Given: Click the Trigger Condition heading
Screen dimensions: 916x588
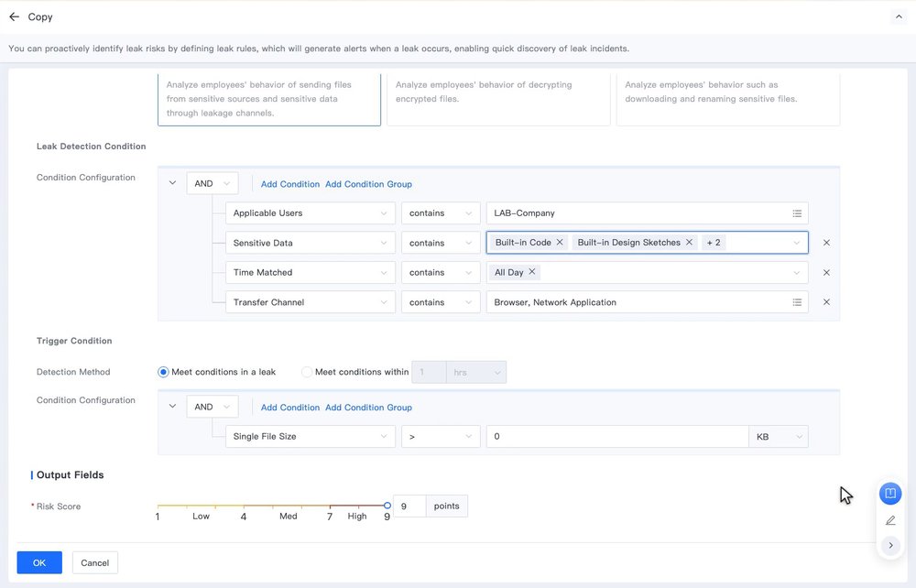Looking at the screenshot, I should point(74,341).
